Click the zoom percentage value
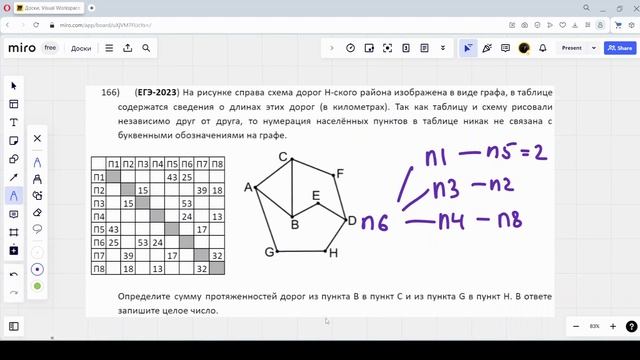This screenshot has height=360, width=640. 594,326
